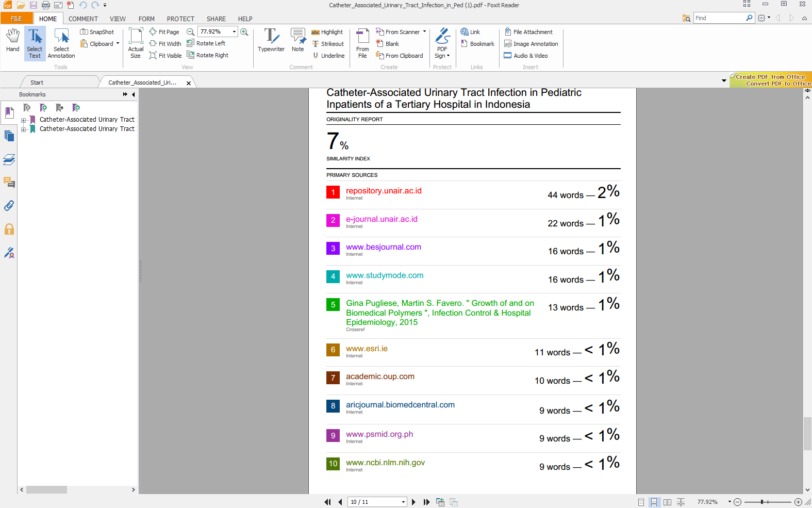The width and height of the screenshot is (812, 508).
Task: Activate the Typewriter tool
Action: (271, 40)
